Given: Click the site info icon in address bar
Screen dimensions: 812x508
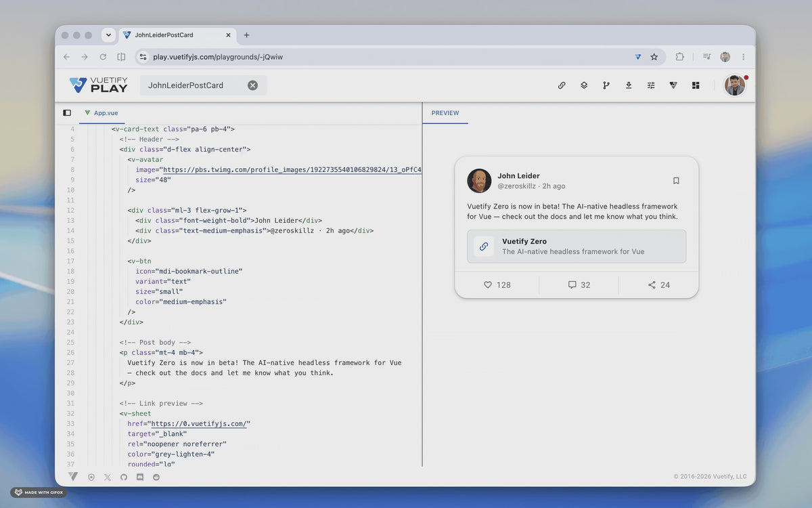Looking at the screenshot, I should (143, 57).
